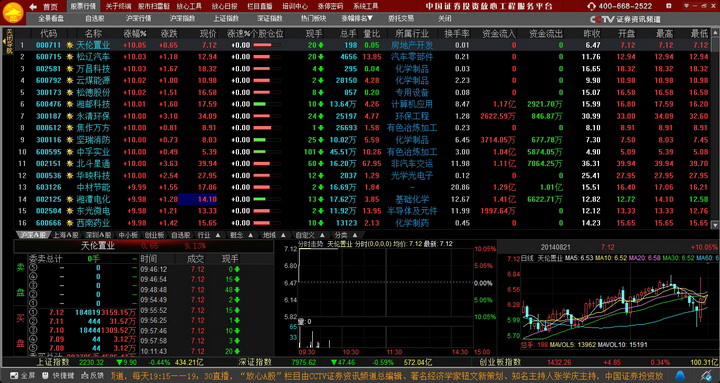Image resolution: width=720 pixels, height=383 pixels.
Task: Click the star icon beside 万昌科技
Action: click(70, 69)
